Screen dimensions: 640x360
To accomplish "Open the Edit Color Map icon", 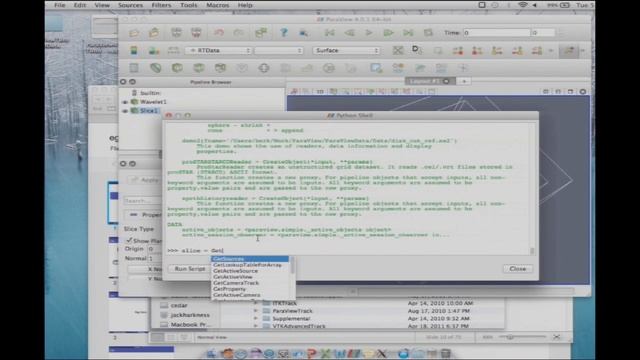I will [154, 51].
